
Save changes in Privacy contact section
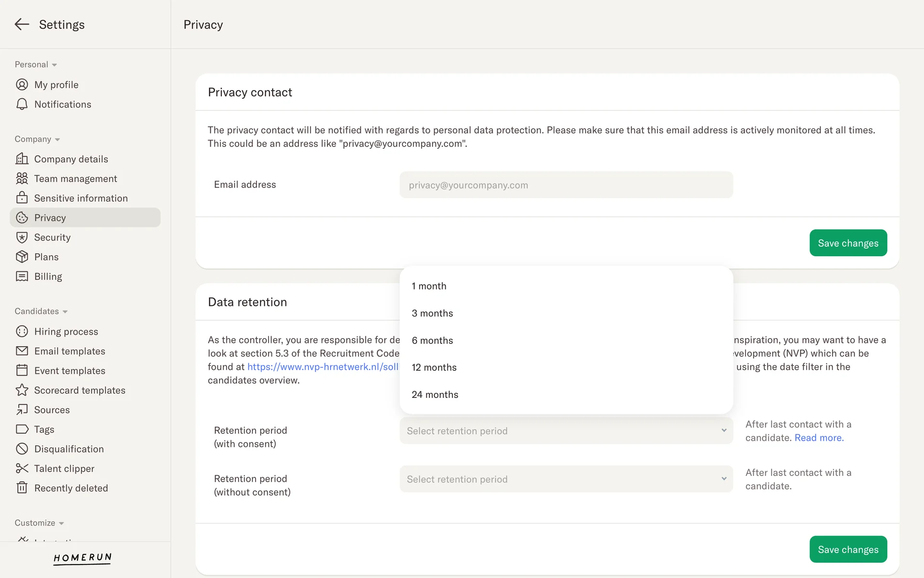[848, 243]
